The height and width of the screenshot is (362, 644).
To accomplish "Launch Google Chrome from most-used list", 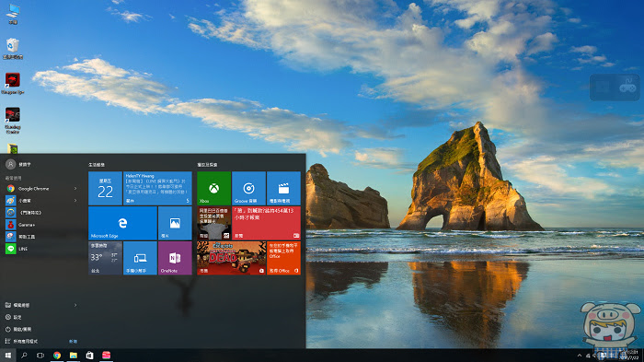I will pyautogui.click(x=41, y=189).
